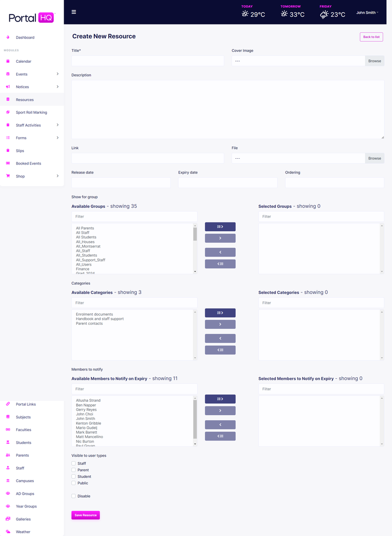This screenshot has height=536, width=392.
Task: Click the Back to list button
Action: tap(371, 37)
